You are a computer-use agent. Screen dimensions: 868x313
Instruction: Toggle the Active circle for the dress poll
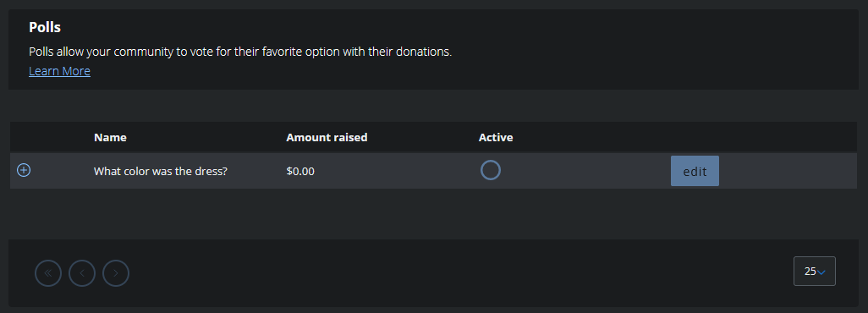pos(491,170)
